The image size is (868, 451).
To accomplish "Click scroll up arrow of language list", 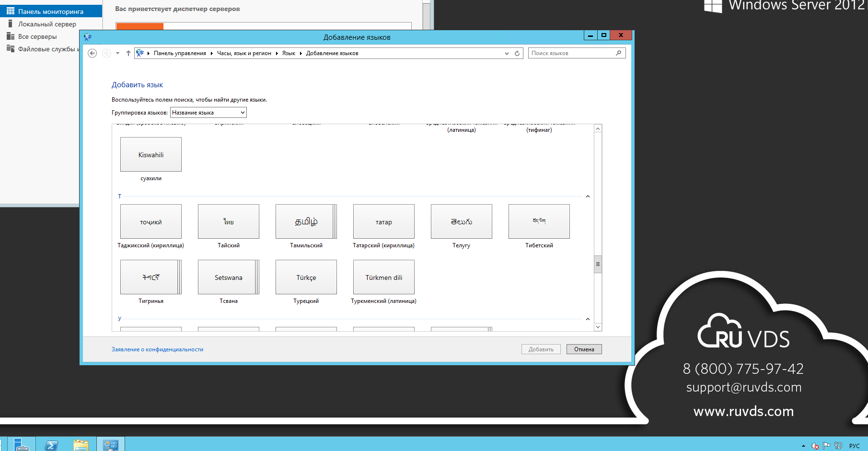I will 598,128.
